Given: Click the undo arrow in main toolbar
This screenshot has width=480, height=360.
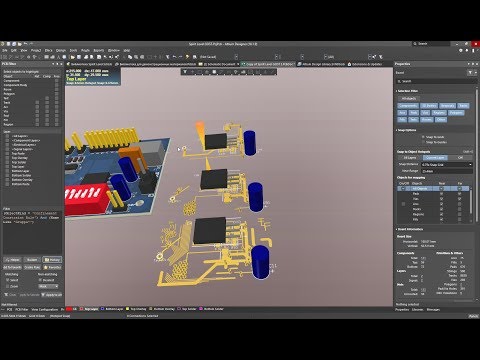Looking at the screenshot, I should click(x=174, y=57).
